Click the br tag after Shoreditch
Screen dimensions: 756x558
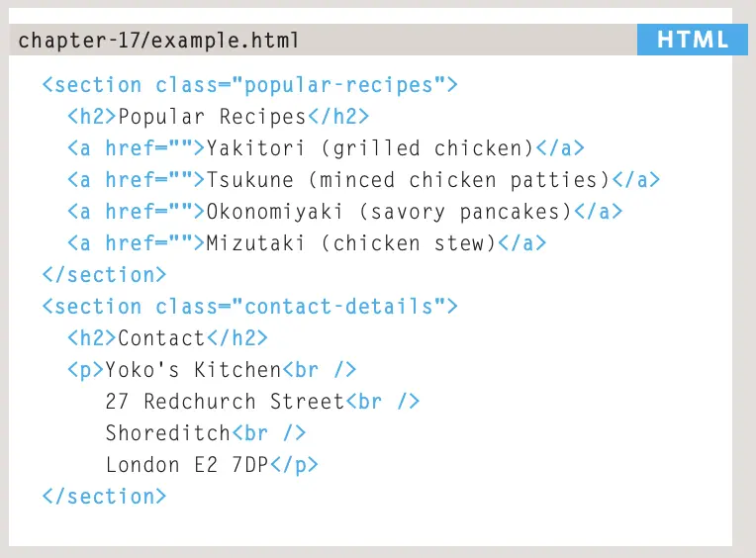269,433
